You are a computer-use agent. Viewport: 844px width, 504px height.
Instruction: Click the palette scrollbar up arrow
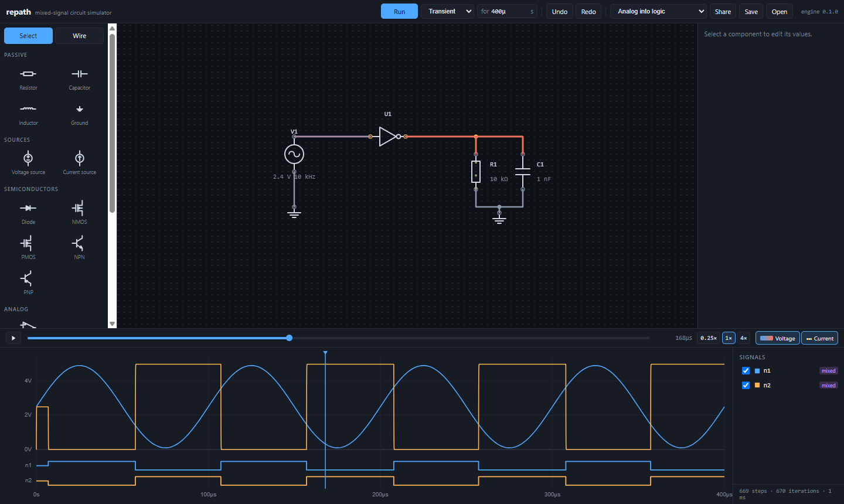click(112, 28)
